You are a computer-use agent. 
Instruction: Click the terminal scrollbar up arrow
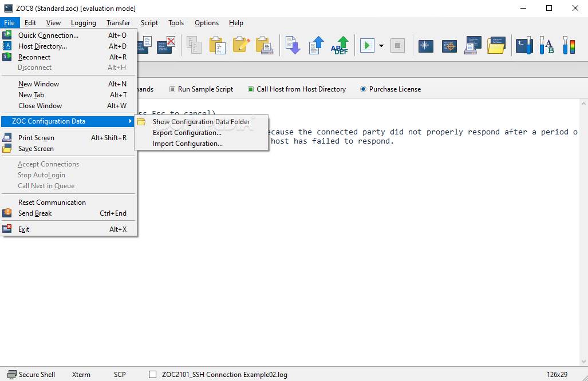click(583, 104)
